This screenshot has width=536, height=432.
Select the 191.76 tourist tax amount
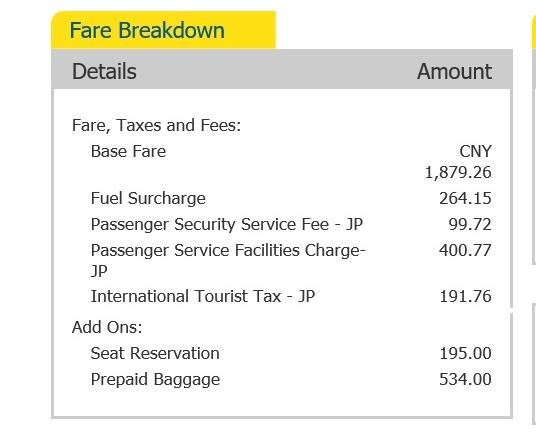tap(466, 296)
